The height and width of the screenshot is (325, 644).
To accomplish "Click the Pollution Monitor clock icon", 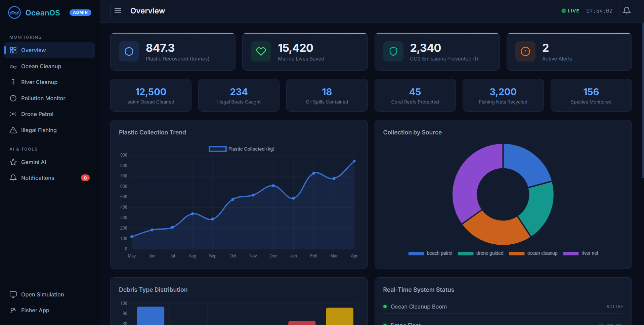I will [x=13, y=98].
